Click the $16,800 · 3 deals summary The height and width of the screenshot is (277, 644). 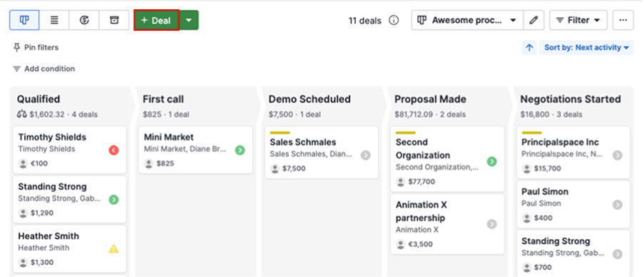click(x=551, y=115)
